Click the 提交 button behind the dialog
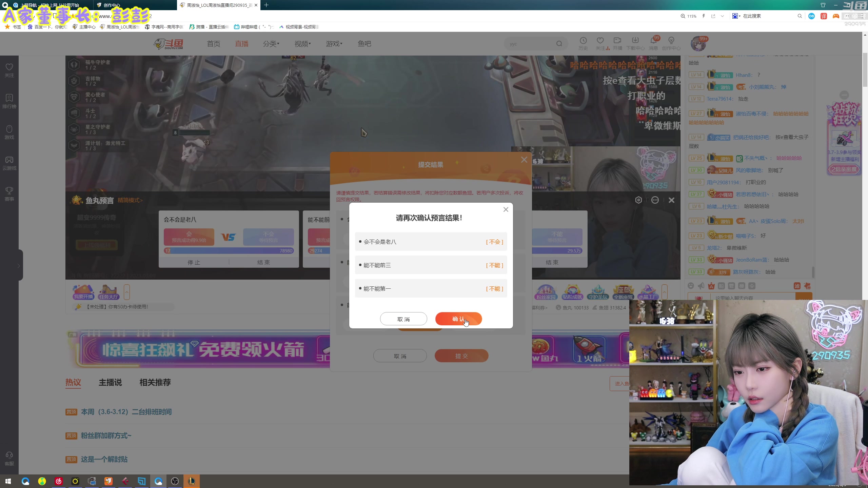Image resolution: width=868 pixels, height=488 pixels. (461, 356)
